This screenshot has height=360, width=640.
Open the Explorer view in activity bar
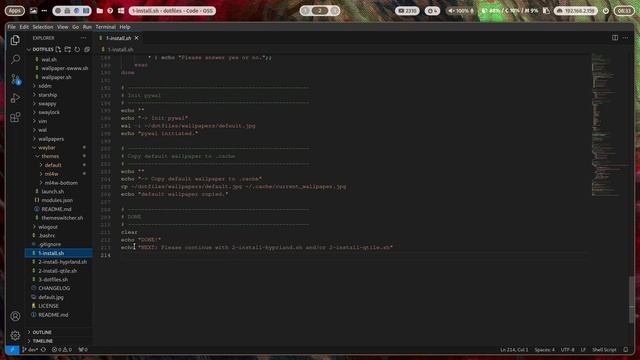click(x=15, y=40)
